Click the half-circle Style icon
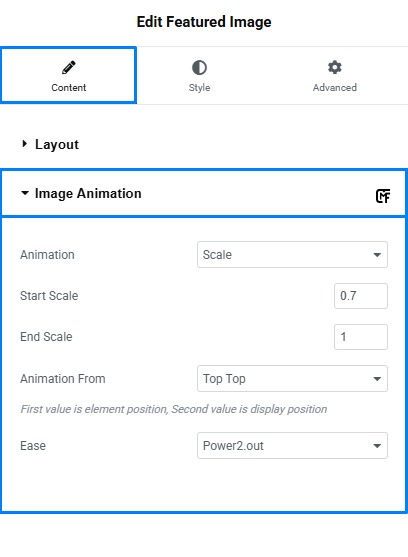The height and width of the screenshot is (557, 408). 199,67
